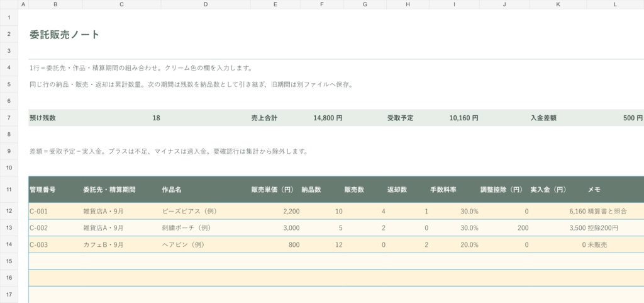Select the 返却数 header cell

408,190
